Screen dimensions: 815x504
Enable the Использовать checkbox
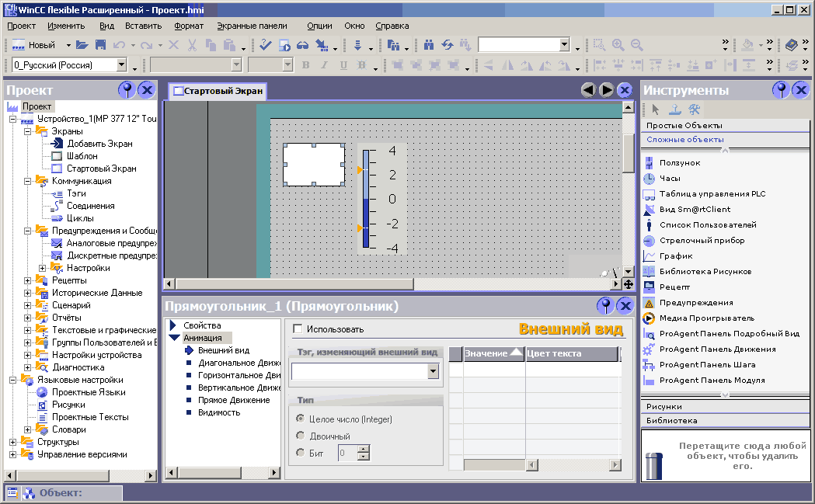[298, 329]
